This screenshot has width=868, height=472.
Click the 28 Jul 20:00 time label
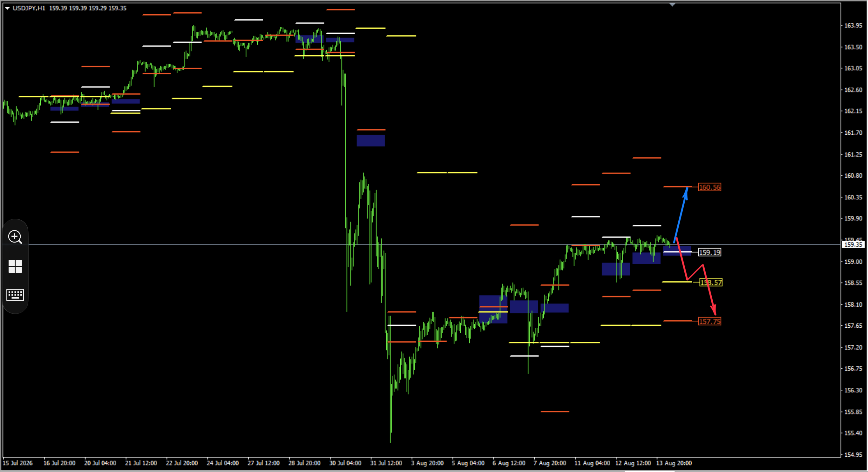coord(304,463)
